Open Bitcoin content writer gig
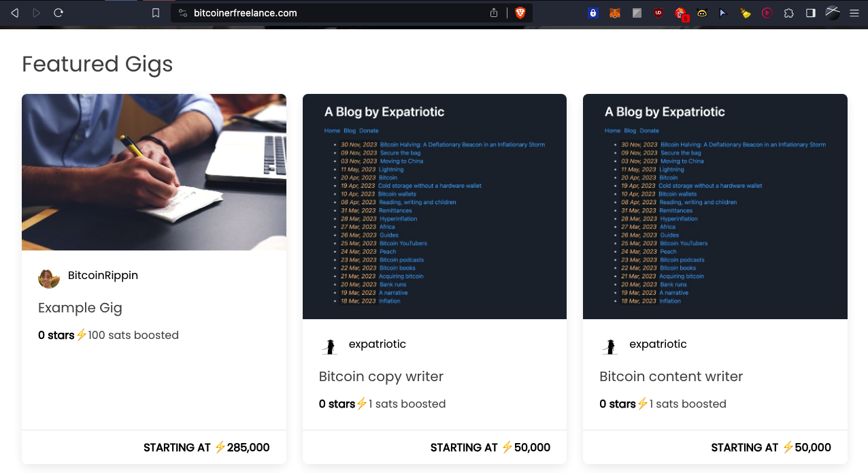Image resolution: width=868 pixels, height=473 pixels. point(671,376)
